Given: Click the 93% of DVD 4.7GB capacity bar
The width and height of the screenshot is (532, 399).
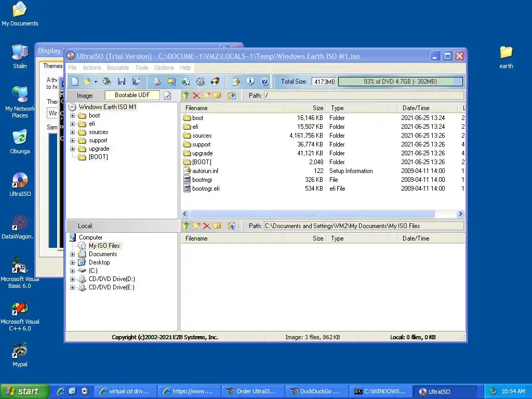Looking at the screenshot, I should 401,82.
